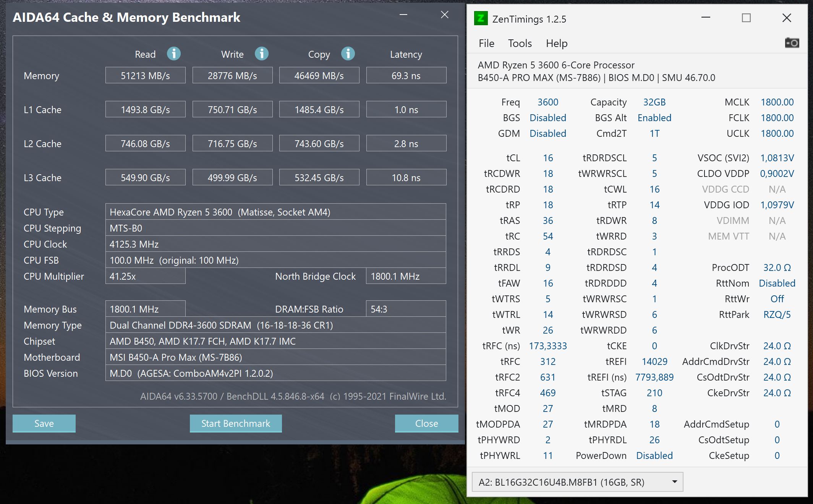The image size is (813, 504).
Task: Click the Close button in AIDA64
Action: coord(426,423)
